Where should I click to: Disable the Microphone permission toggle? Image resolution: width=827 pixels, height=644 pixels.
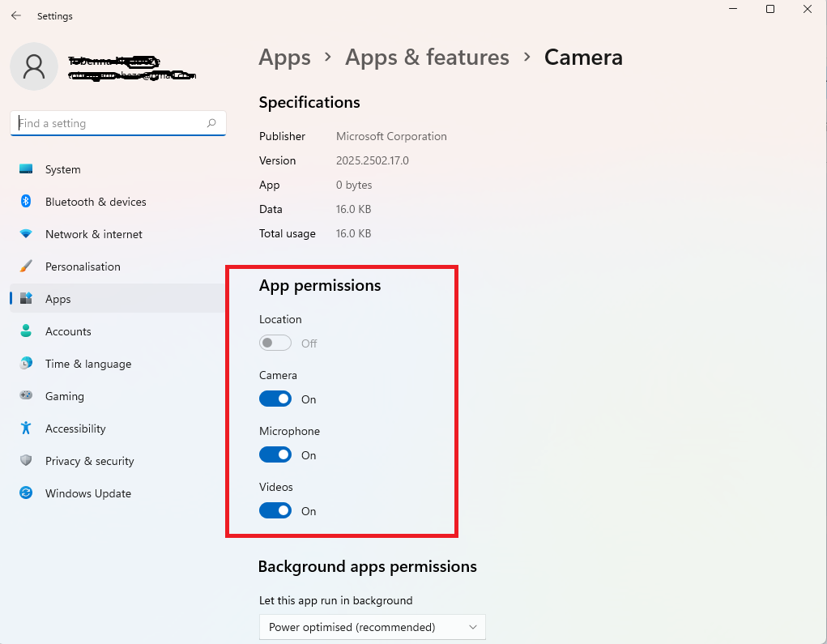[x=275, y=455]
